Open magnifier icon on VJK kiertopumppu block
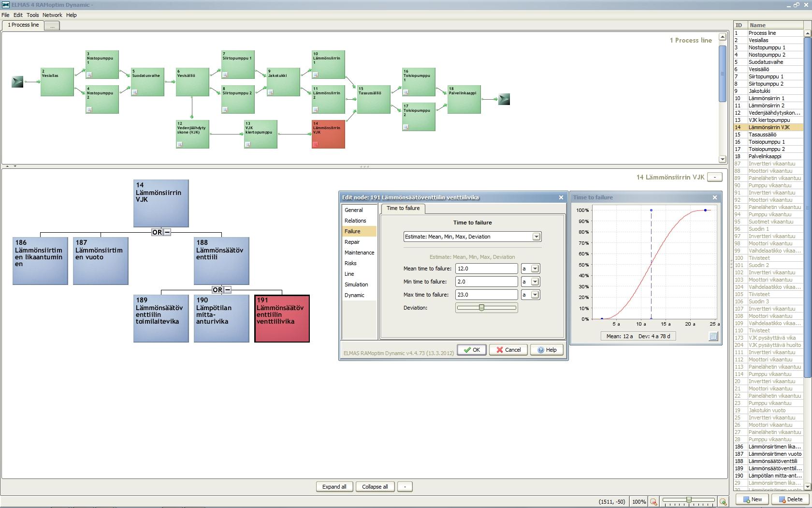 (x=248, y=144)
